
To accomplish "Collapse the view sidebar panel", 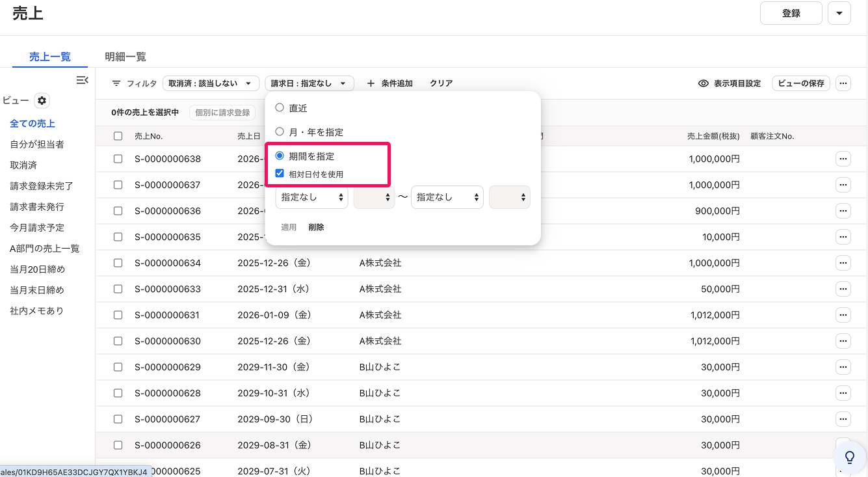I will (82, 80).
